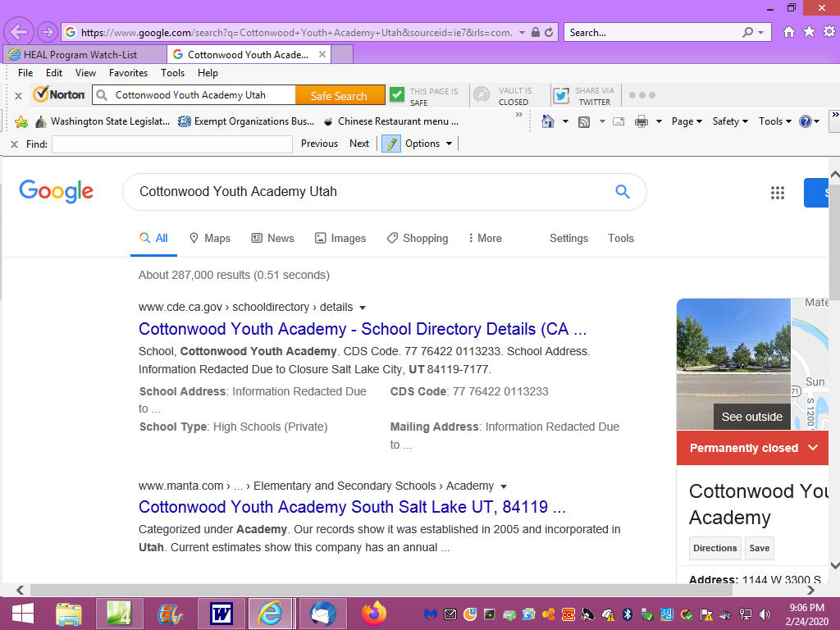Toggle the Find bar highlight pencil icon
Image resolution: width=840 pixels, height=630 pixels.
pos(391,144)
